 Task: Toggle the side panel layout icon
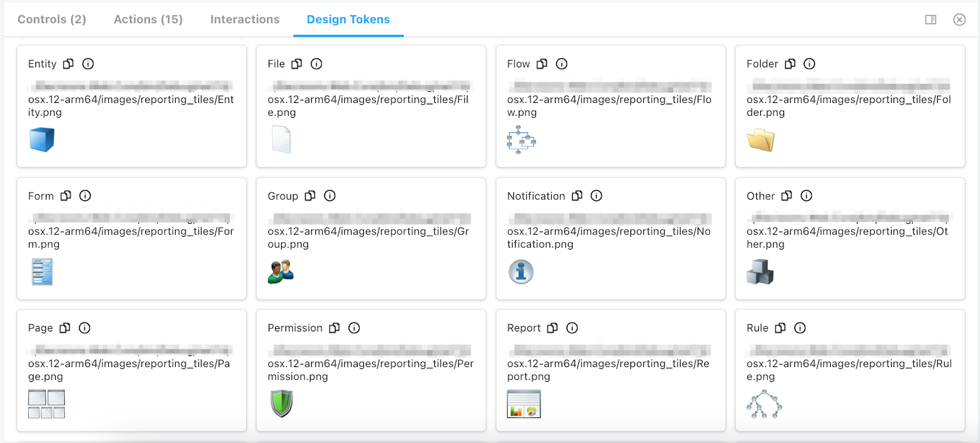coord(930,20)
